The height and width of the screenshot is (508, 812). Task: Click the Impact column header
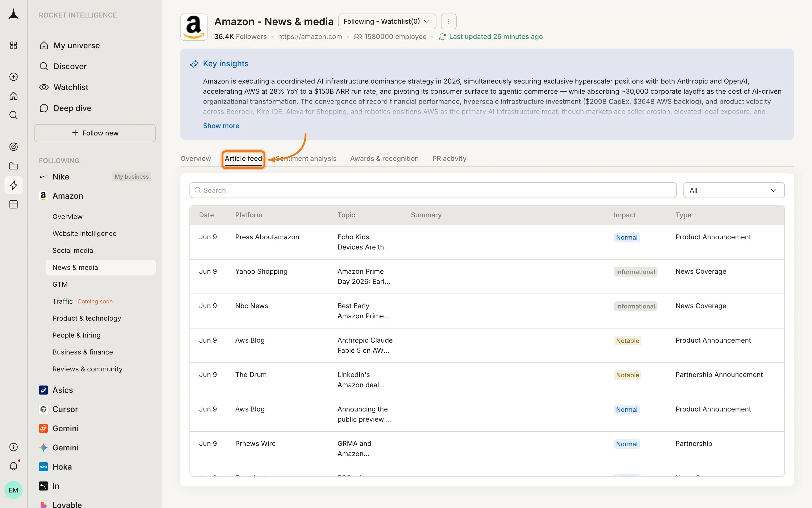(625, 215)
